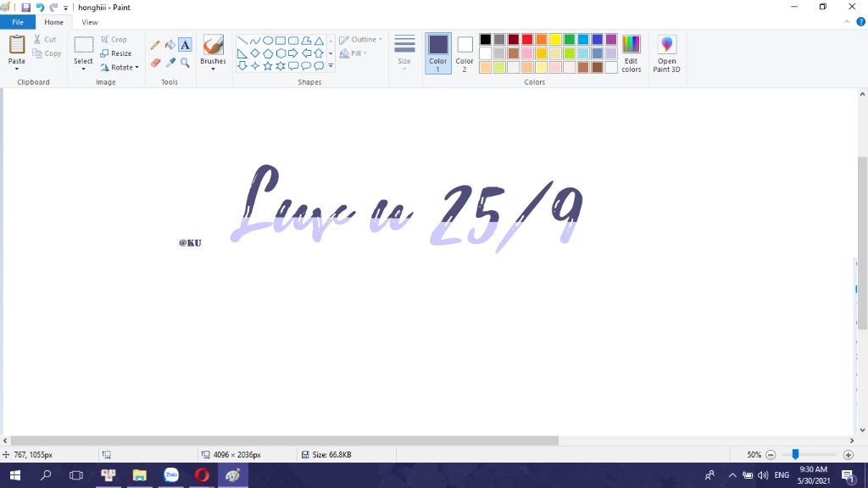Screen dimensions: 868x488
Task: Open Opera browser from taskbar
Action: tap(202, 475)
